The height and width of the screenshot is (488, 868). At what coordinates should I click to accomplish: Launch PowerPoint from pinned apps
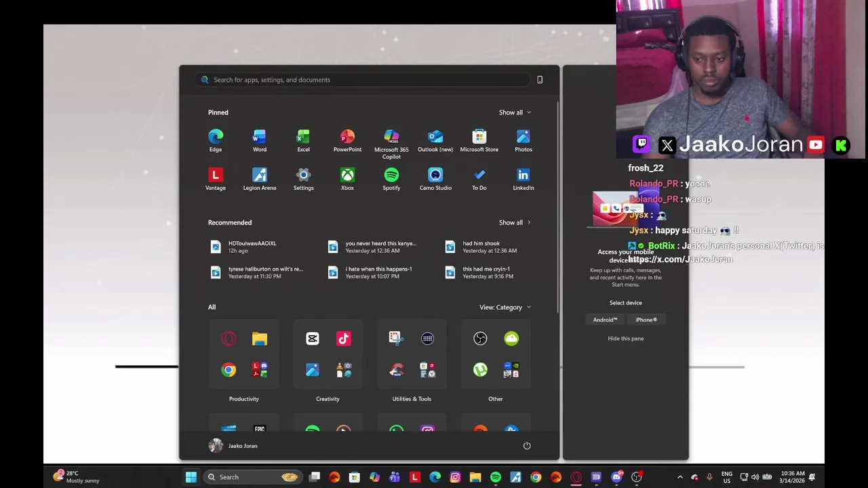click(x=347, y=141)
